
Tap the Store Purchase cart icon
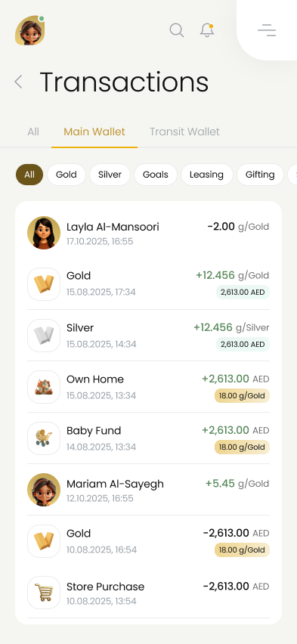44,593
